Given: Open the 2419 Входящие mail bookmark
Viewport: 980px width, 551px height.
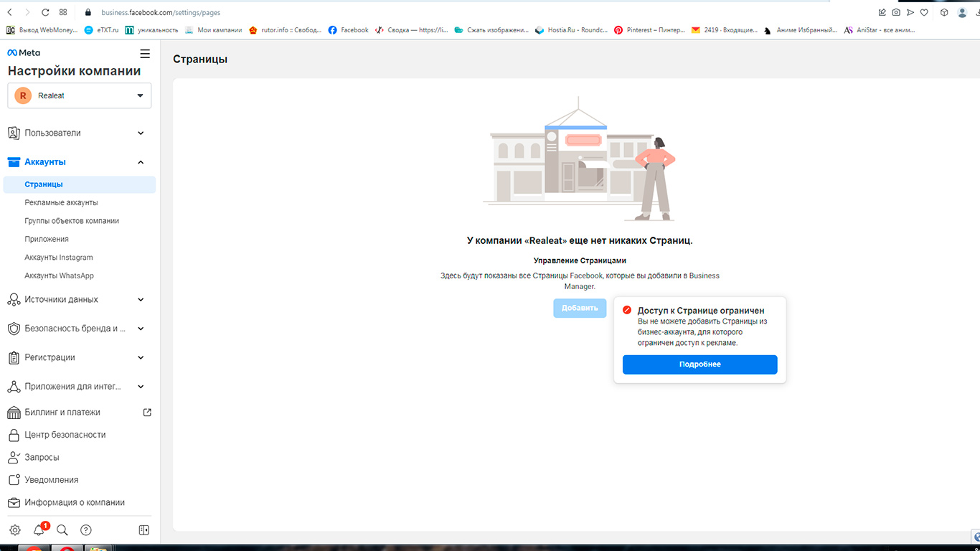Looking at the screenshot, I should [724, 30].
